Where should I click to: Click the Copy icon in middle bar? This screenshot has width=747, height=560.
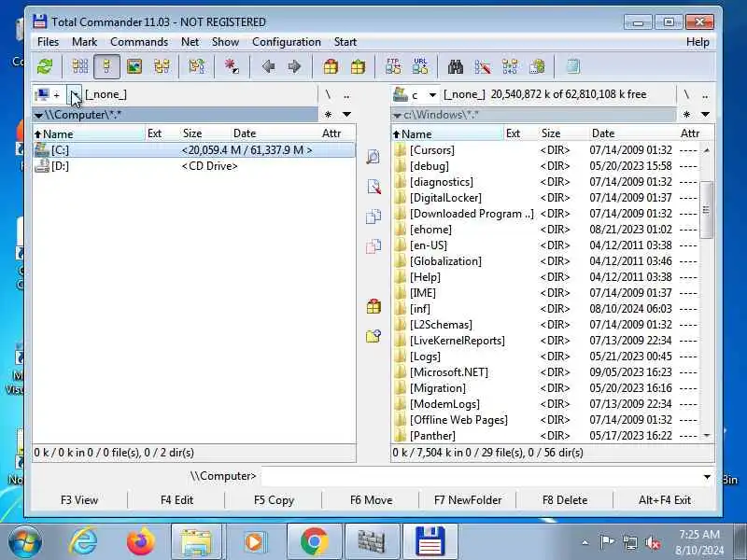point(373,217)
